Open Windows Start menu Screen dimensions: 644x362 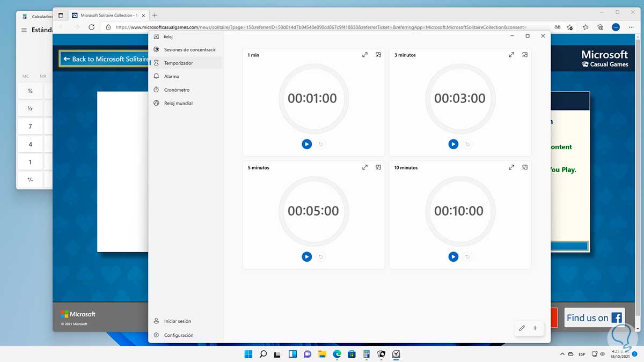point(248,354)
